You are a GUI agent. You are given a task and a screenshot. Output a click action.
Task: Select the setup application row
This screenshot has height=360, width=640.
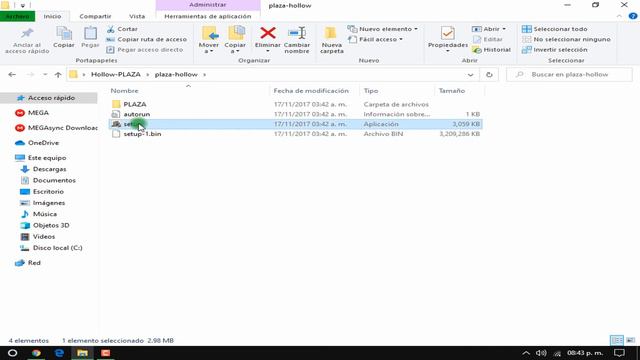tap(296, 124)
